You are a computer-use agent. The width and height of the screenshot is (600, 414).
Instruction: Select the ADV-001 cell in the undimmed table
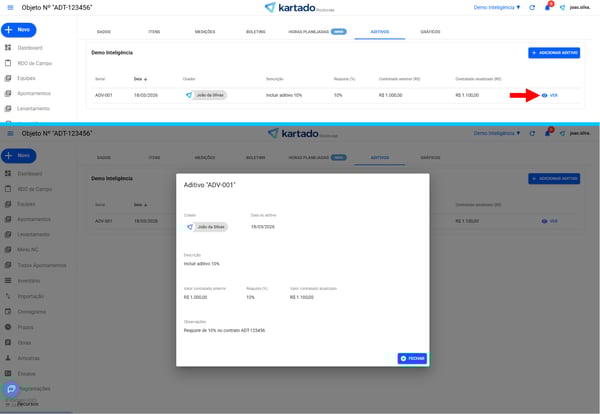(x=104, y=95)
